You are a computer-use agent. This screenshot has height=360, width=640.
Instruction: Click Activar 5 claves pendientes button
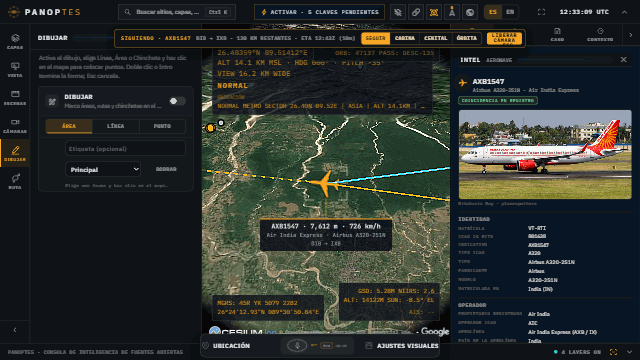[319, 12]
